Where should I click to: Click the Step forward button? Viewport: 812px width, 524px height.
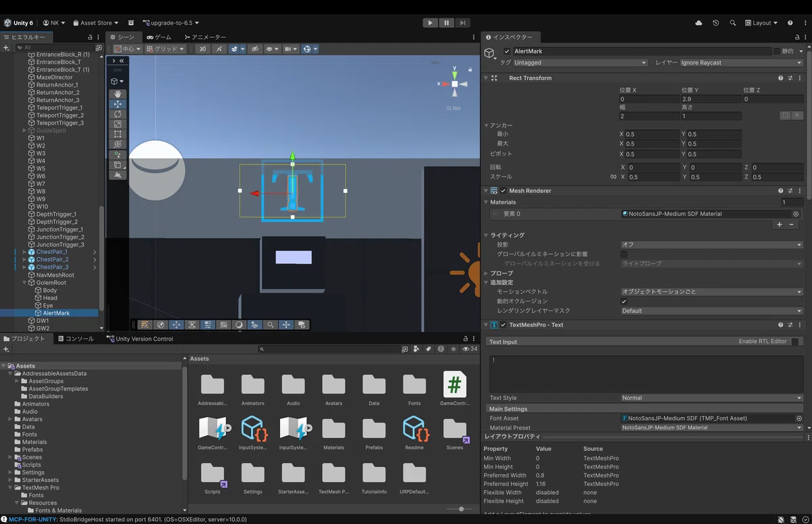click(462, 22)
